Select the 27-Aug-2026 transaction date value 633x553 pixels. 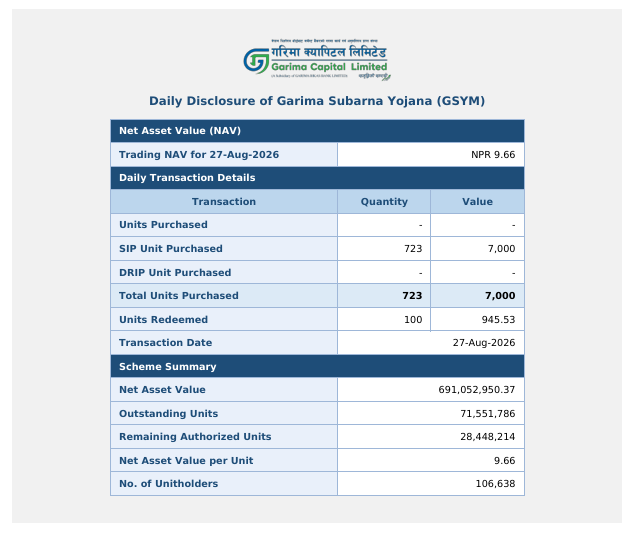[484, 343]
